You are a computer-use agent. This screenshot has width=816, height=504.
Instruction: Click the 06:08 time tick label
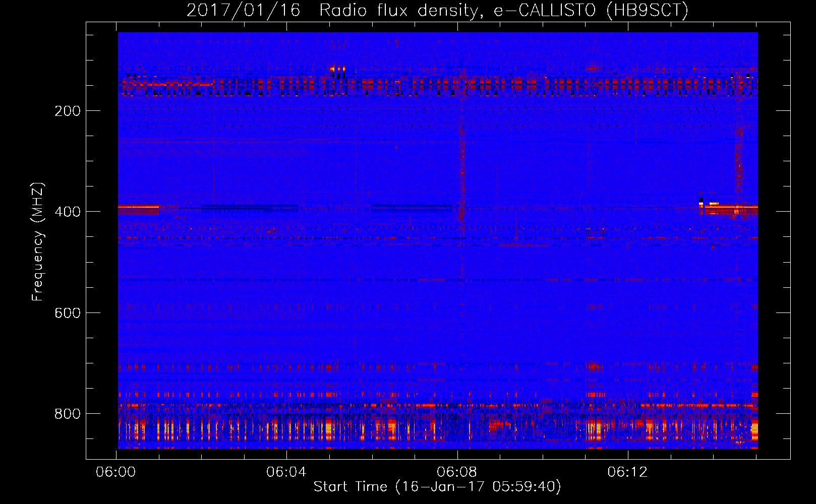coord(457,472)
